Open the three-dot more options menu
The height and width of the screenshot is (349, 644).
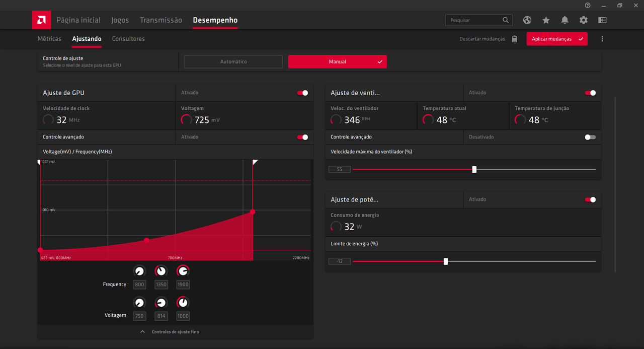click(602, 39)
